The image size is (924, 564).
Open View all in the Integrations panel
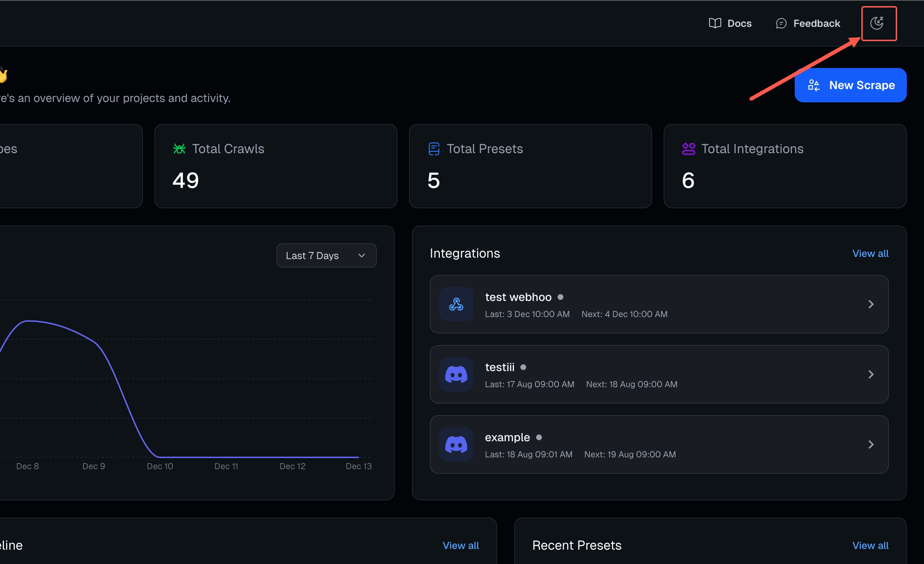(870, 253)
